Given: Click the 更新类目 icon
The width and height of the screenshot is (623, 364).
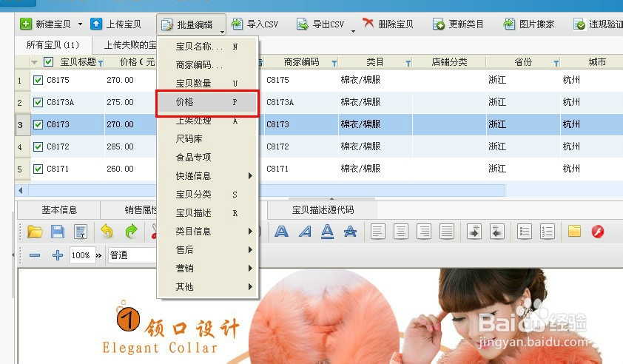Looking at the screenshot, I should pyautogui.click(x=439, y=24).
